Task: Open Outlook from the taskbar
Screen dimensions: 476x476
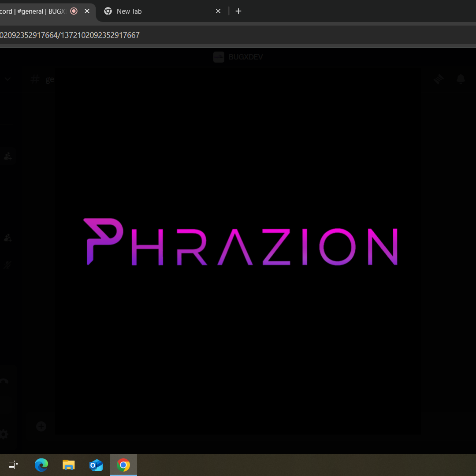Action: click(96, 465)
